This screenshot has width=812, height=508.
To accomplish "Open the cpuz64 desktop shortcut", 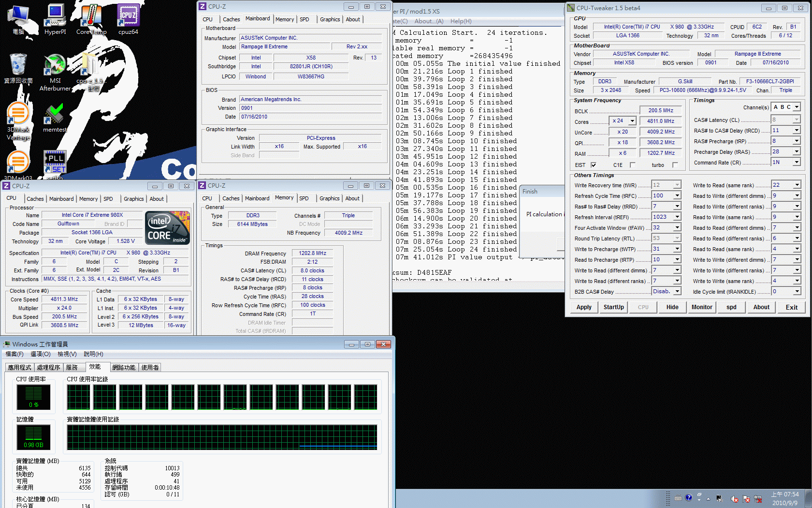I will [x=128, y=19].
